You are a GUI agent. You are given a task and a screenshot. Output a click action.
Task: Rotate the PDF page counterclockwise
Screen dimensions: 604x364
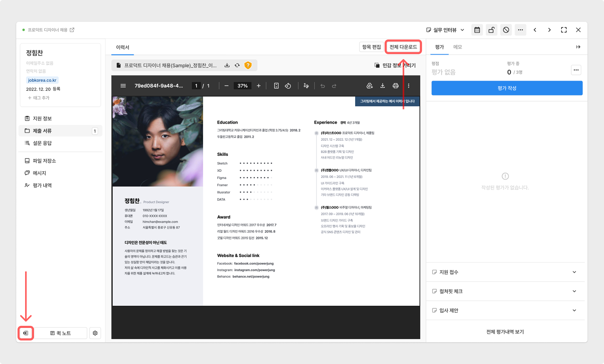288,86
